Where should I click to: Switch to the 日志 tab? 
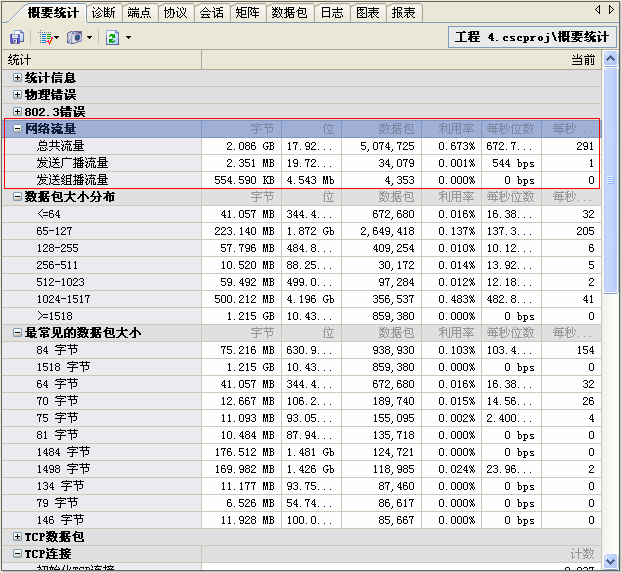click(332, 13)
